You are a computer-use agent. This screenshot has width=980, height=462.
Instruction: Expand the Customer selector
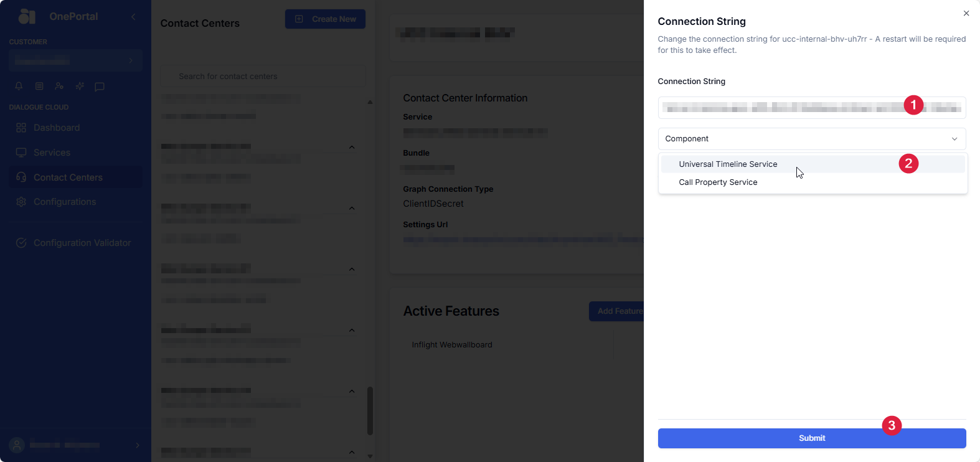point(75,60)
